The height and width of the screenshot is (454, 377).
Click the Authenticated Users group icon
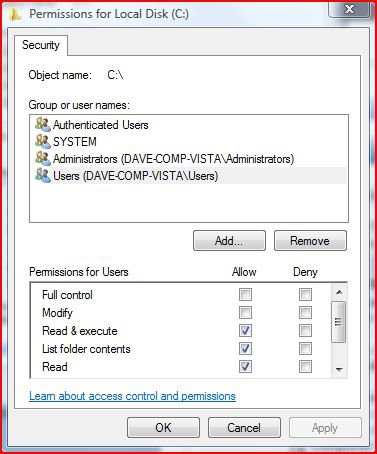(x=43, y=124)
